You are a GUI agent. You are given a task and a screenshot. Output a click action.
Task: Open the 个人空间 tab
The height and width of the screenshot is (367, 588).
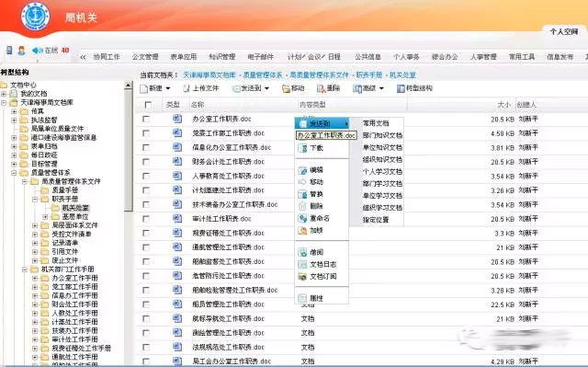pyautogui.click(x=564, y=31)
